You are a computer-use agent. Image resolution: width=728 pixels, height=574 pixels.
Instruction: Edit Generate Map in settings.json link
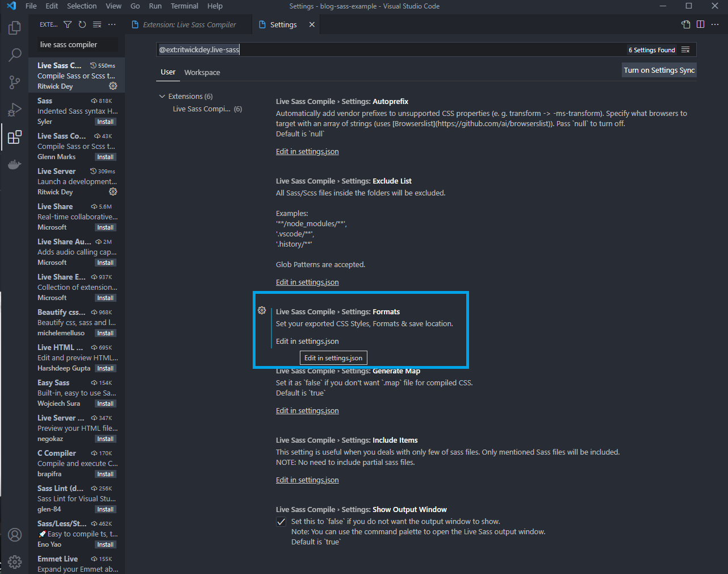tap(307, 410)
